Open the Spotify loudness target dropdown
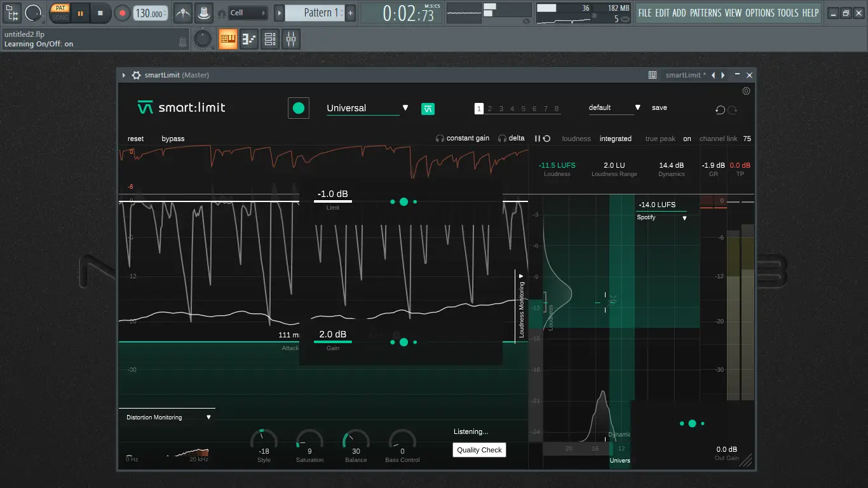This screenshot has height=488, width=868. click(661, 217)
